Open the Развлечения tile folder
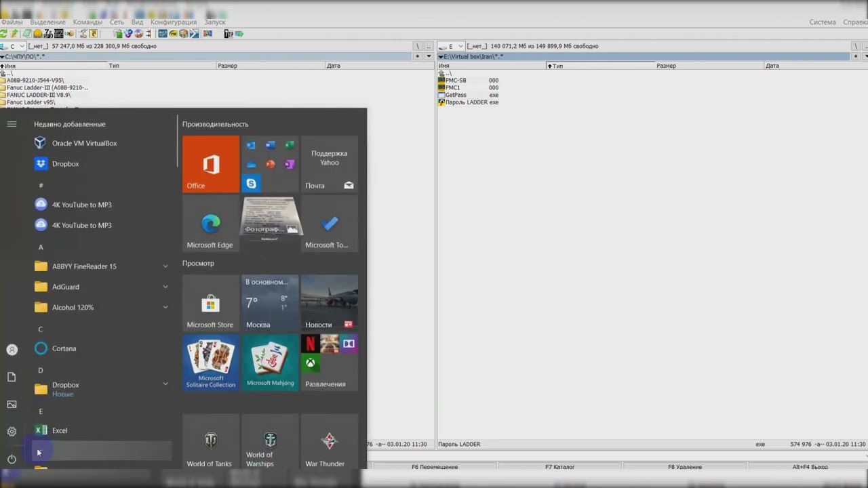The image size is (868, 488). pyautogui.click(x=330, y=363)
